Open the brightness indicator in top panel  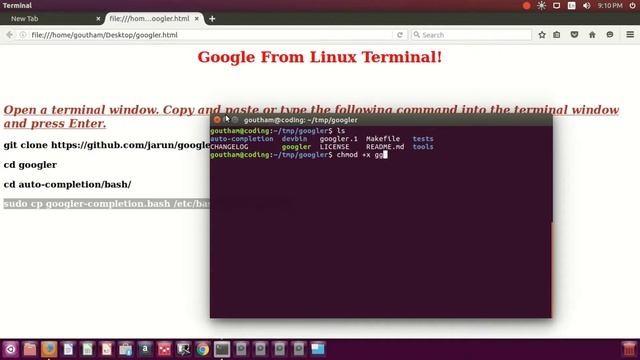tap(541, 6)
